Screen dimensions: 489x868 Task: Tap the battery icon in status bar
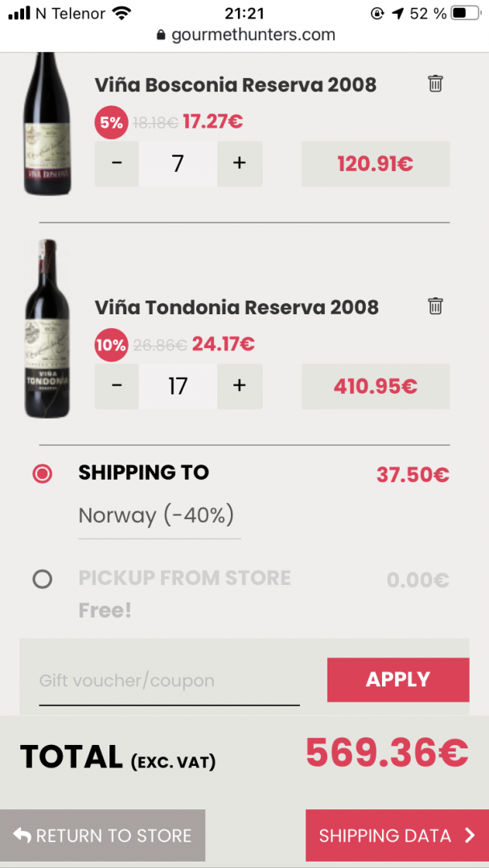click(465, 13)
